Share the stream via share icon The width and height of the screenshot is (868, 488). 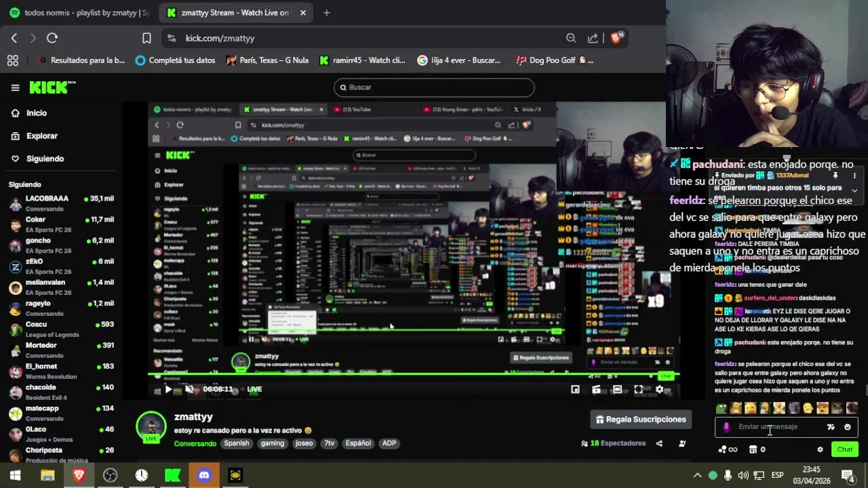click(x=659, y=443)
